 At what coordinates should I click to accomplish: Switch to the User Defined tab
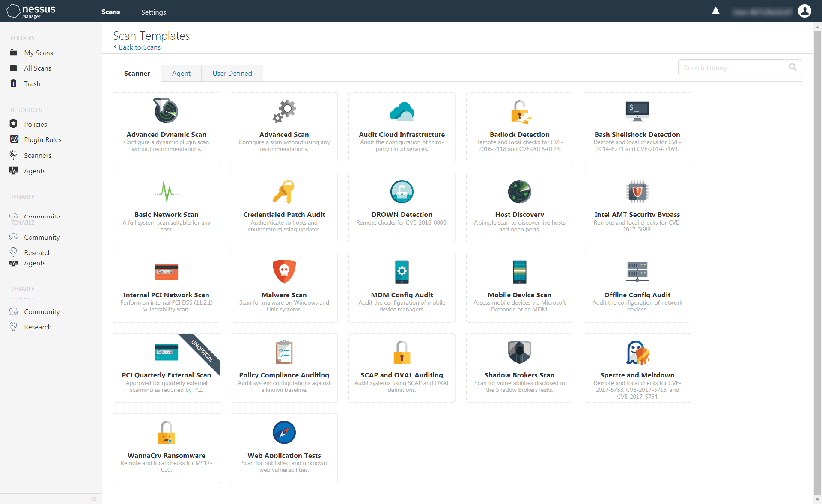coord(232,73)
